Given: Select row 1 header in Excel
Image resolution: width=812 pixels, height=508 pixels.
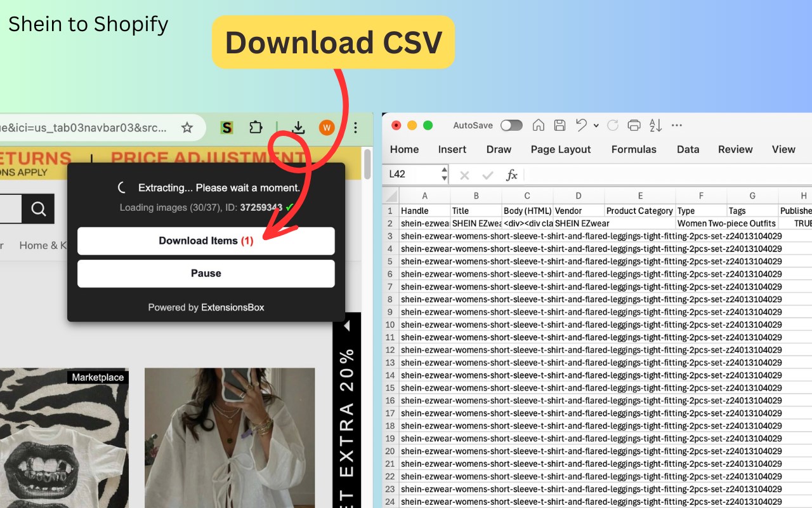Looking at the screenshot, I should tap(391, 211).
